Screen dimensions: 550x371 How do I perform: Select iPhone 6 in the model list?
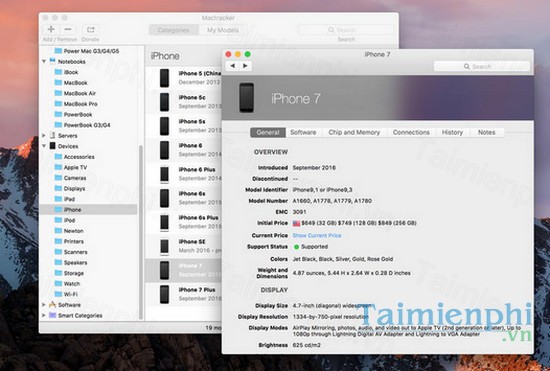(184, 150)
